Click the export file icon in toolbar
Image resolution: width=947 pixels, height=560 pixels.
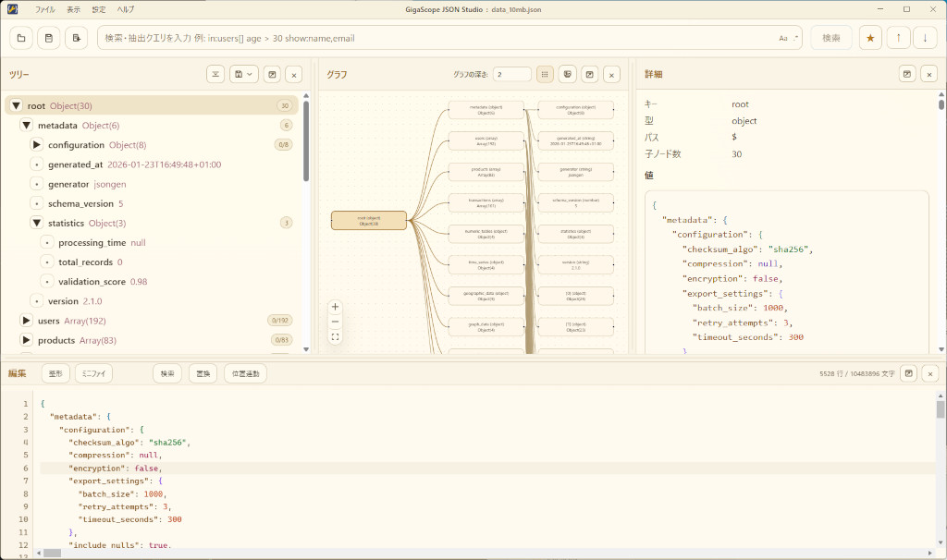click(x=76, y=38)
